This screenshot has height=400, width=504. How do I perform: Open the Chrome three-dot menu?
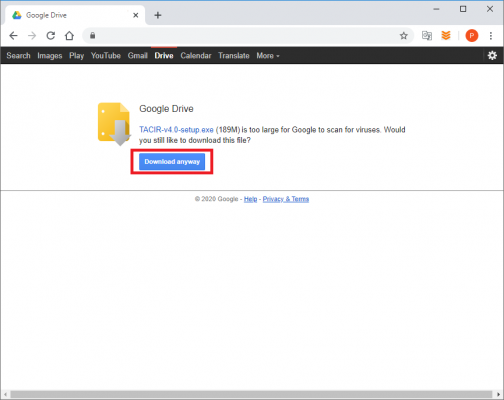coord(491,36)
